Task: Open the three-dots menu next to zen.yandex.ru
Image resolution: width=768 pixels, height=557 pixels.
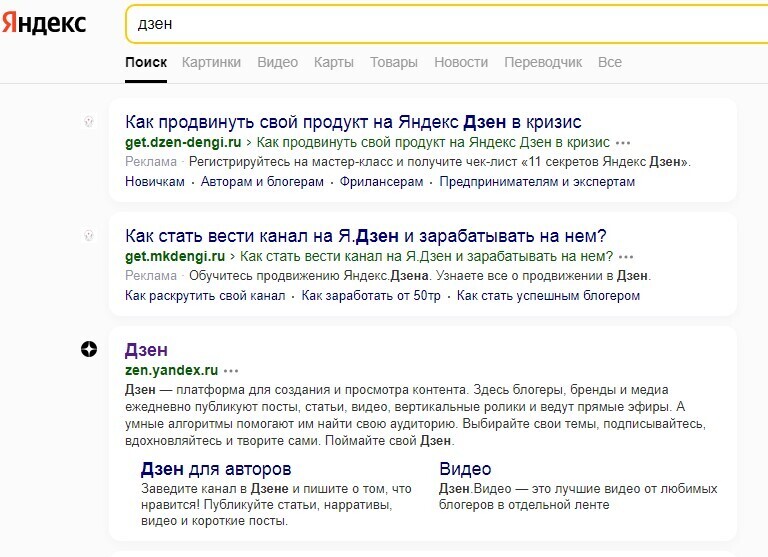Action: pyautogui.click(x=231, y=371)
